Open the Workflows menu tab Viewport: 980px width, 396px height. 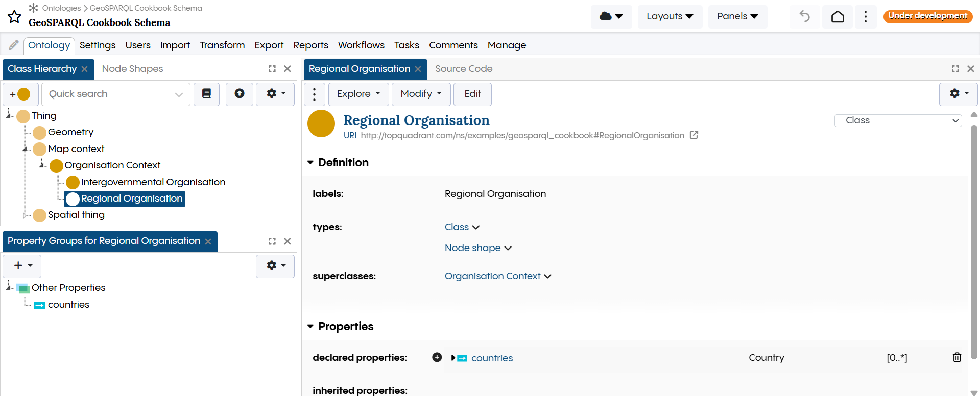(361, 45)
